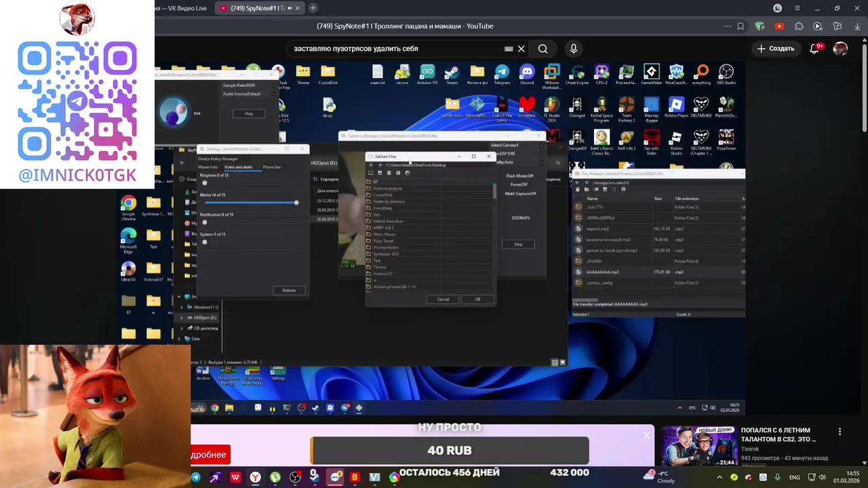Select the SpyNote YouTube browser tab
The width and height of the screenshot is (868, 488).
(260, 8)
